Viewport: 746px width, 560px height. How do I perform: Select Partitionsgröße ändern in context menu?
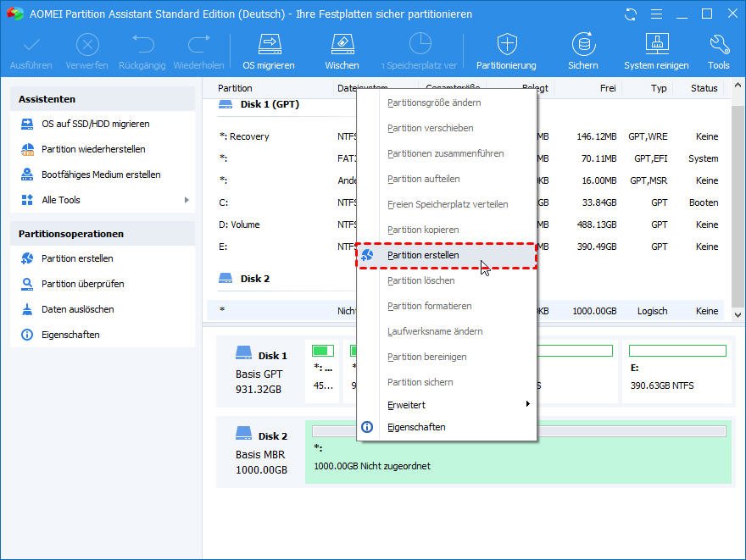pyautogui.click(x=446, y=103)
